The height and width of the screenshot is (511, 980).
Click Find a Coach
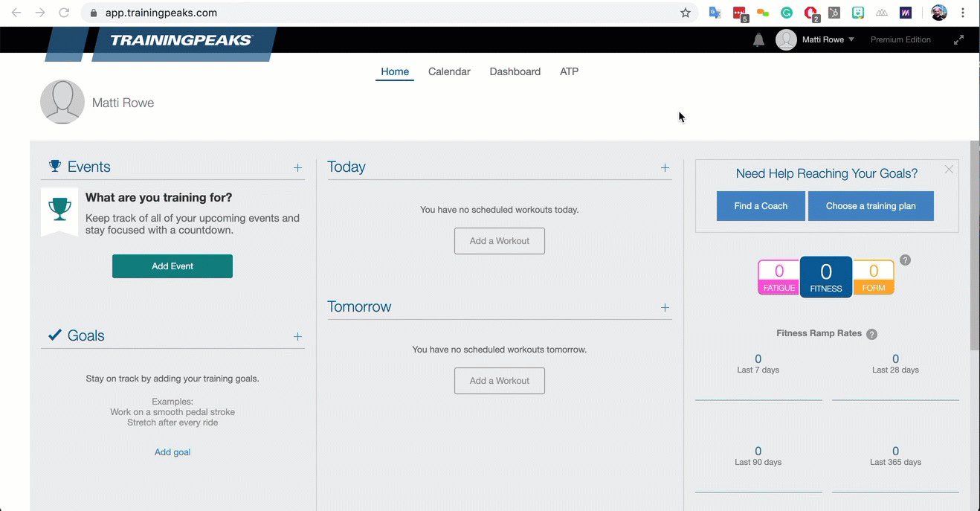[760, 206]
